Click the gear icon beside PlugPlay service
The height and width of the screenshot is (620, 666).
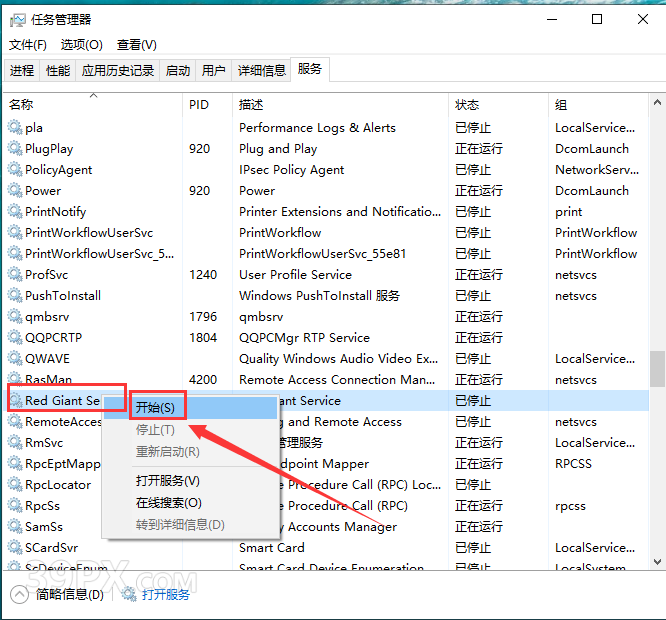[x=15, y=149]
